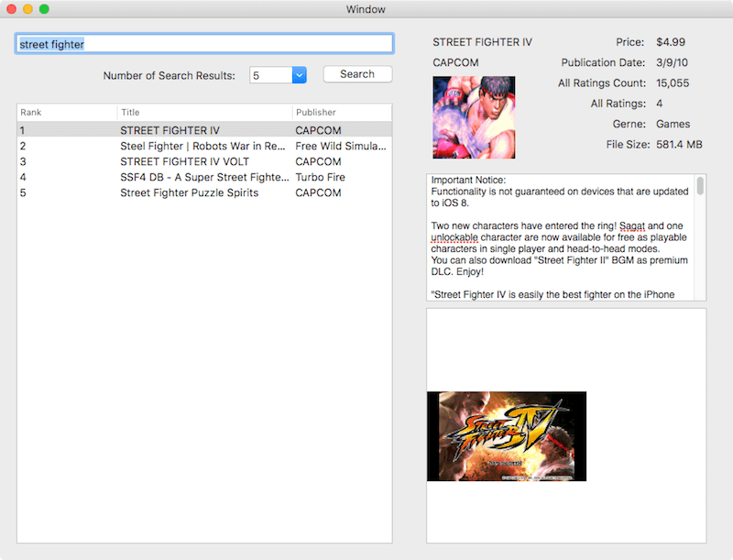Click the 3/9/10 publication date value
The width and height of the screenshot is (733, 560).
672,62
